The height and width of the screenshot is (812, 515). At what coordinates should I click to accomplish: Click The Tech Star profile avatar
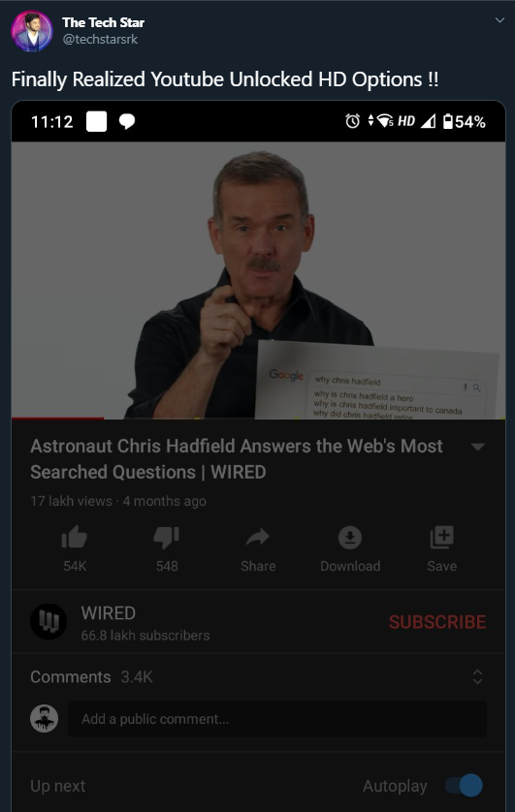[x=32, y=31]
